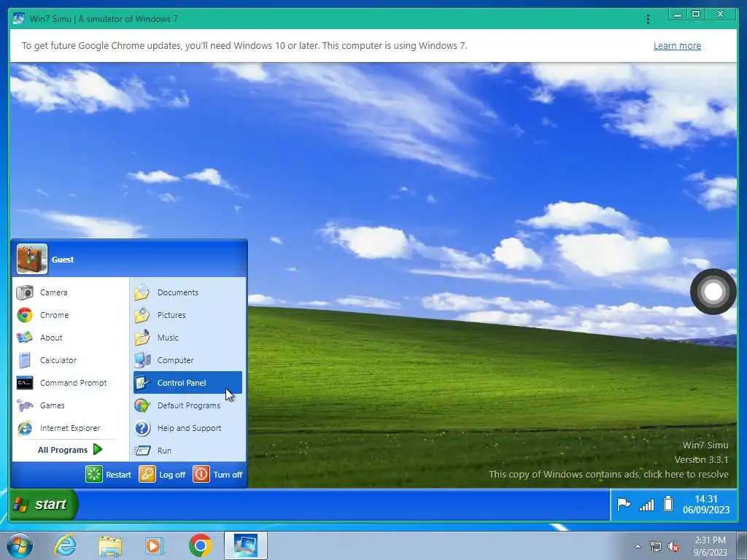
Task: Click the battery icon in simulator tray
Action: pyautogui.click(x=668, y=504)
